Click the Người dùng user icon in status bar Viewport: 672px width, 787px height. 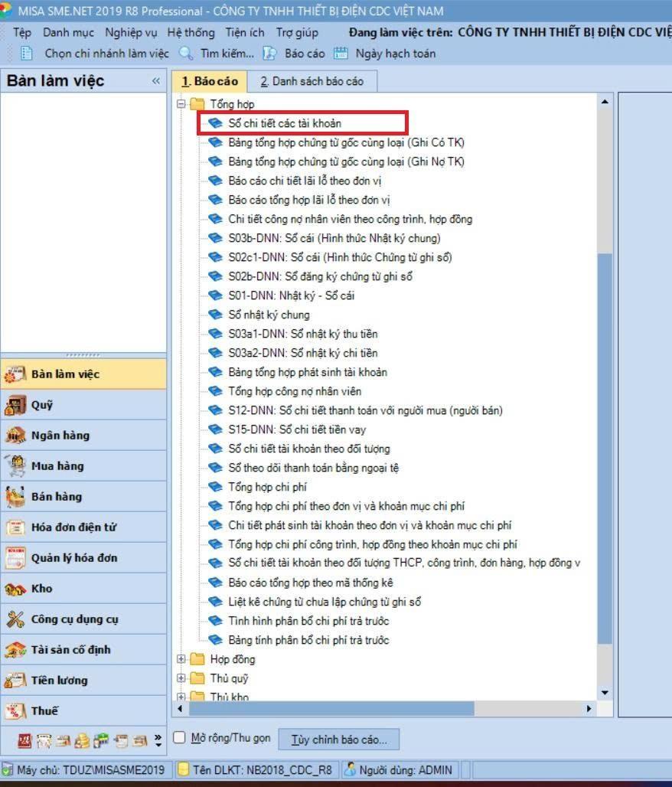coord(351,769)
